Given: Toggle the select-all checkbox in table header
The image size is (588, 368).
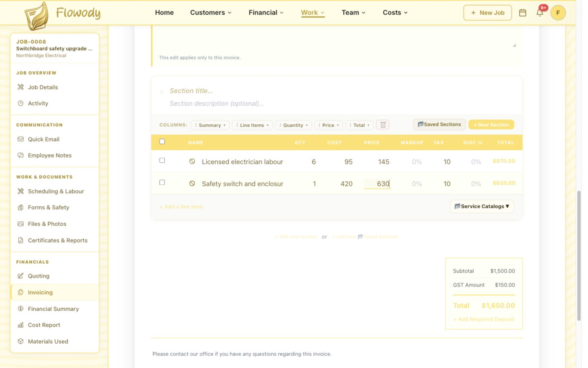Looking at the screenshot, I should (162, 141).
